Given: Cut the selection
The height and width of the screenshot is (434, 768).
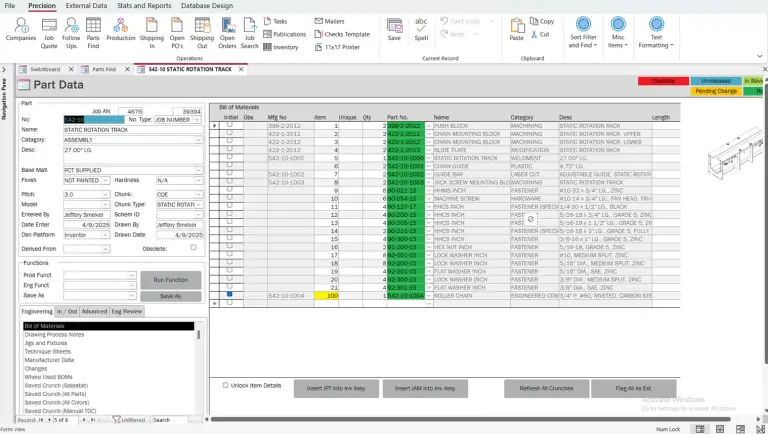Looking at the screenshot, I should pyautogui.click(x=540, y=34).
